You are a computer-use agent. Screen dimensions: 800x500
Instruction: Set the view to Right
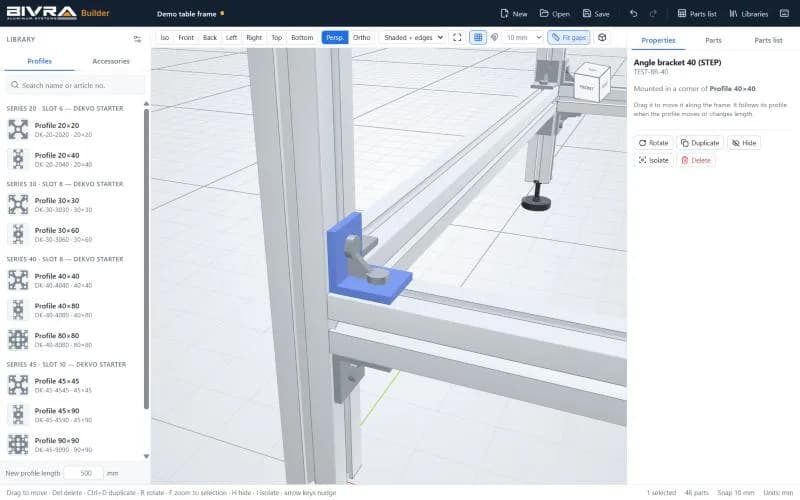click(254, 37)
